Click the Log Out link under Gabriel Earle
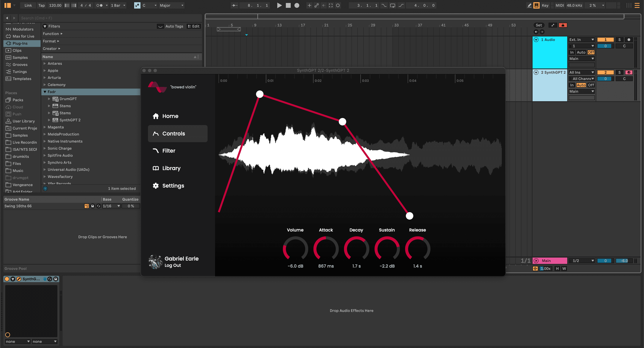644x348 pixels. click(x=173, y=265)
